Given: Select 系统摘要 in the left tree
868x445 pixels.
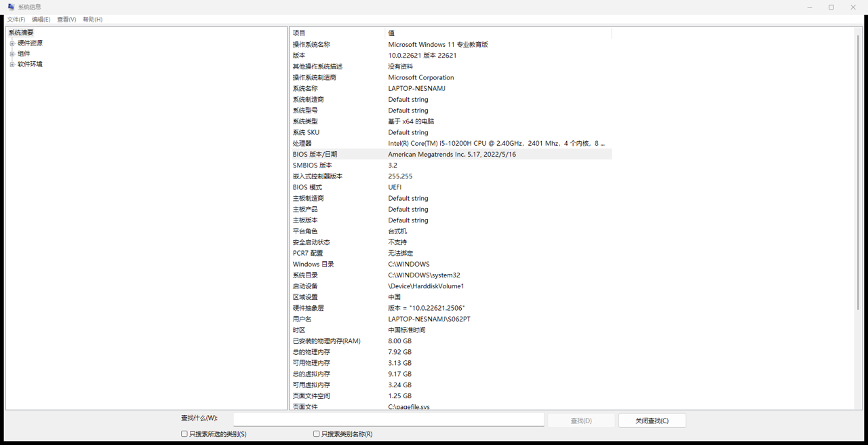Looking at the screenshot, I should pyautogui.click(x=20, y=32).
